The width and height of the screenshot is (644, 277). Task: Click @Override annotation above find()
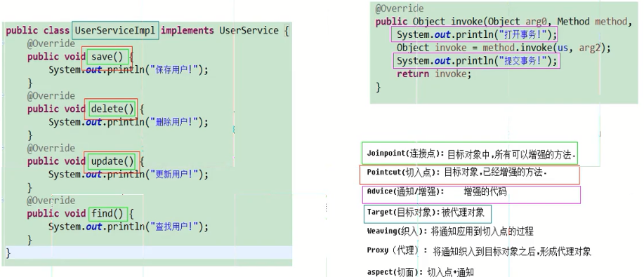click(51, 201)
